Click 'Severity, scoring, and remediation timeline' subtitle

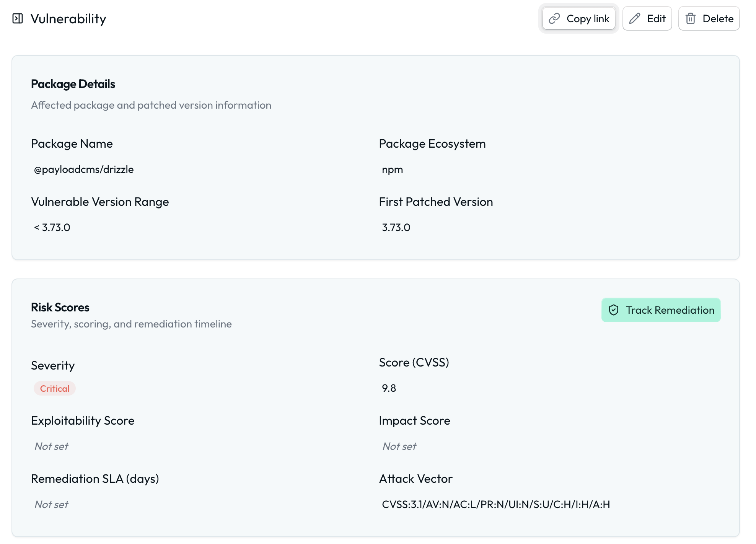click(x=131, y=324)
